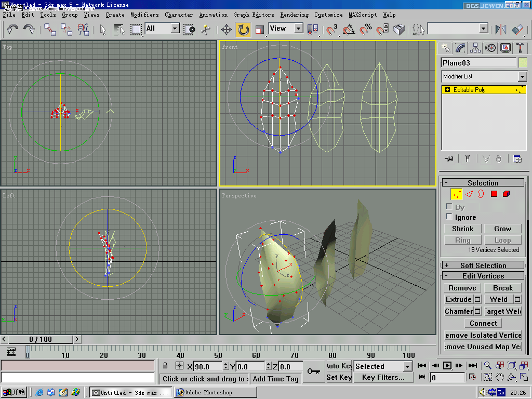Click Configure Modifier Sets icon

point(517,159)
